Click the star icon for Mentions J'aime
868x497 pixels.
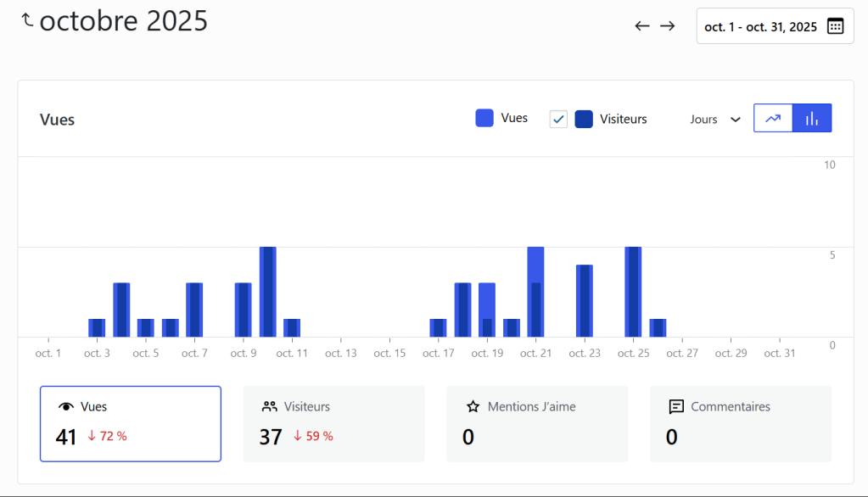click(x=473, y=407)
